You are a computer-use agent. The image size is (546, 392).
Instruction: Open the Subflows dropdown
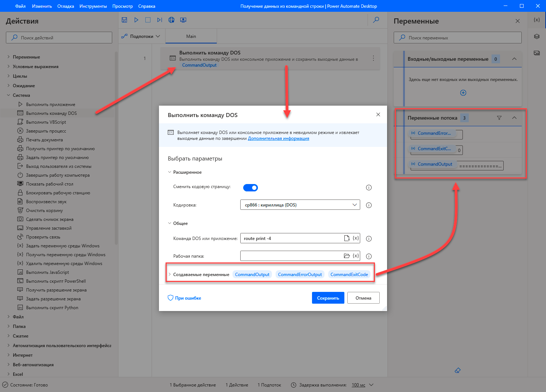pyautogui.click(x=142, y=36)
